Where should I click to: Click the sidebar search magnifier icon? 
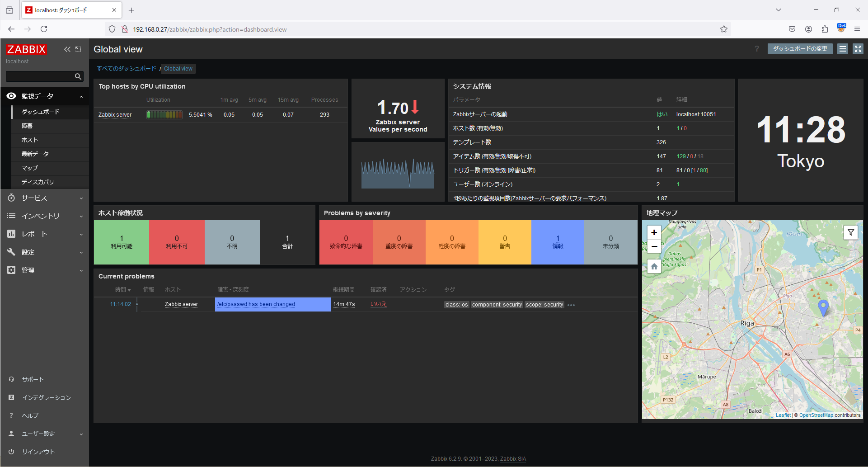(x=78, y=76)
